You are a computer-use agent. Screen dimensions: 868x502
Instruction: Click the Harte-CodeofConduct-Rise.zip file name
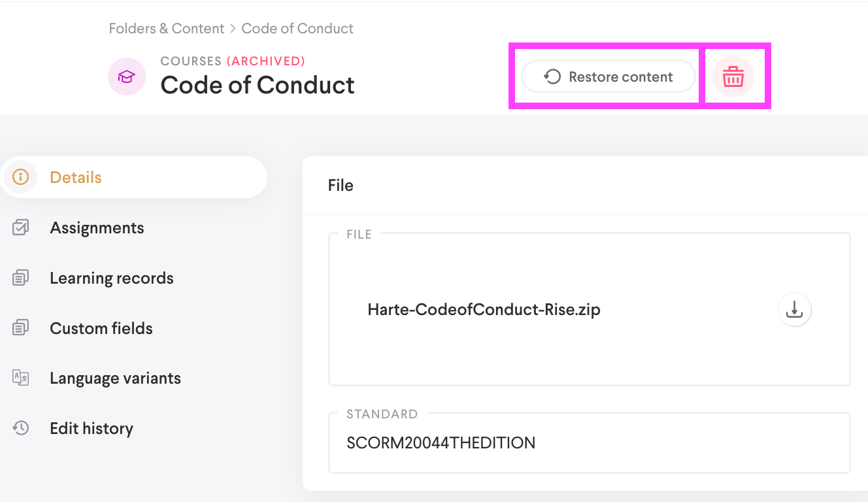(x=484, y=309)
